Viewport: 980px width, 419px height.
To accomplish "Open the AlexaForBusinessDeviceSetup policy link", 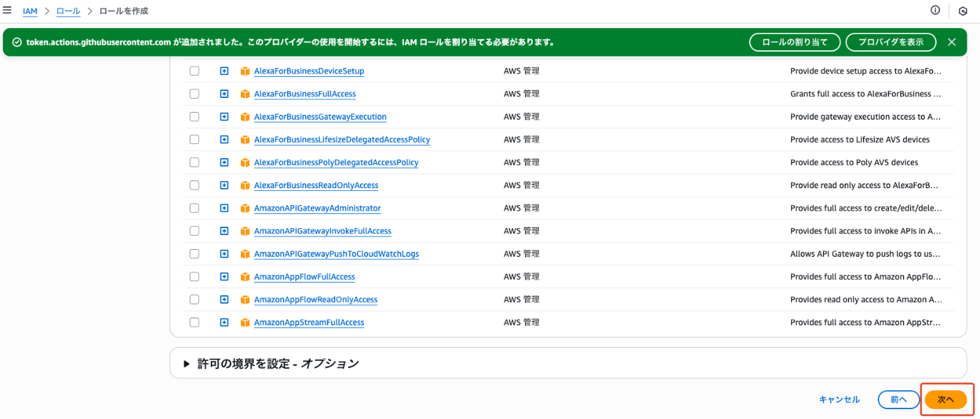I will coord(309,71).
